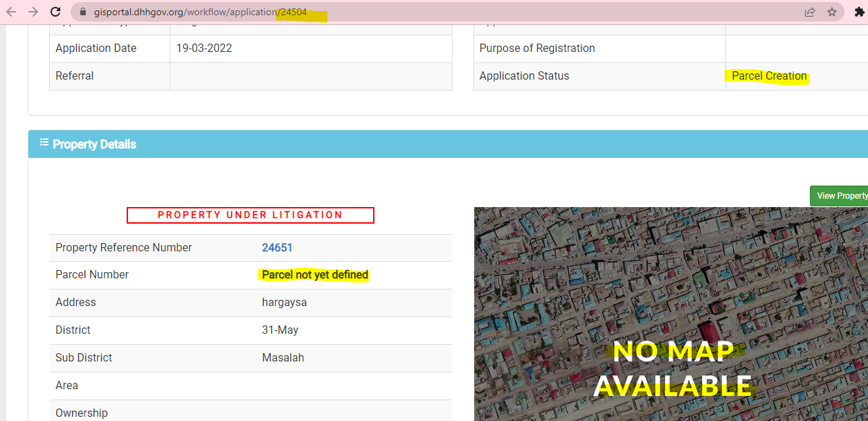Click the Address label

pyautogui.click(x=75, y=303)
